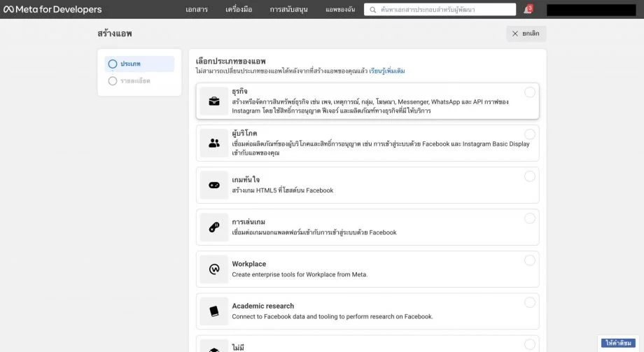Screen dimensions: 644x352
Task: Click the ให้คำติชม feedback button
Action: point(618,343)
